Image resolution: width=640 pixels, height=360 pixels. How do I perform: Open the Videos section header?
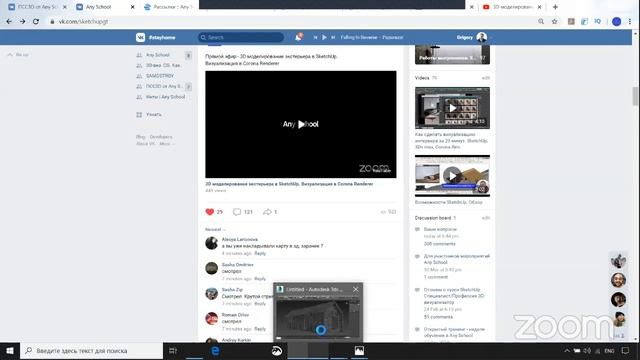click(x=422, y=78)
